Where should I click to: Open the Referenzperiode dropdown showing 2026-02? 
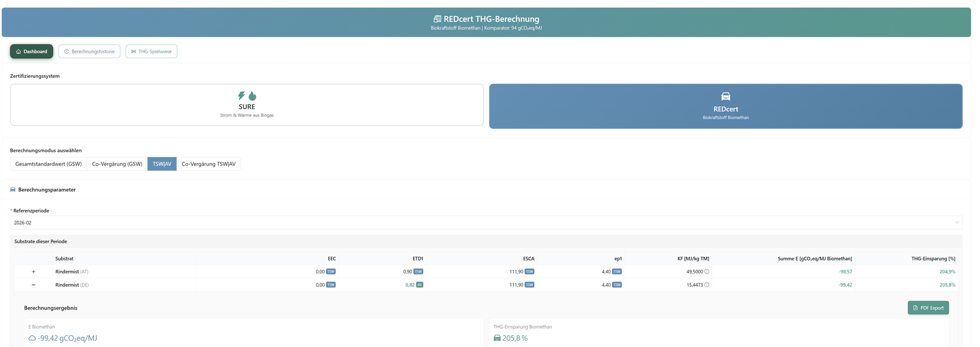(486, 223)
